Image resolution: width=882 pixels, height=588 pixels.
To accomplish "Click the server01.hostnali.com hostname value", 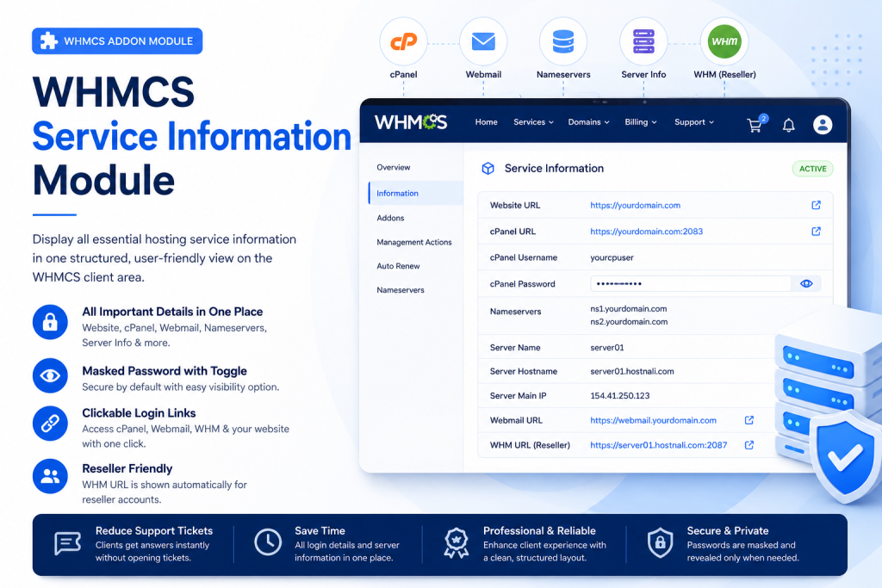I will [x=631, y=371].
